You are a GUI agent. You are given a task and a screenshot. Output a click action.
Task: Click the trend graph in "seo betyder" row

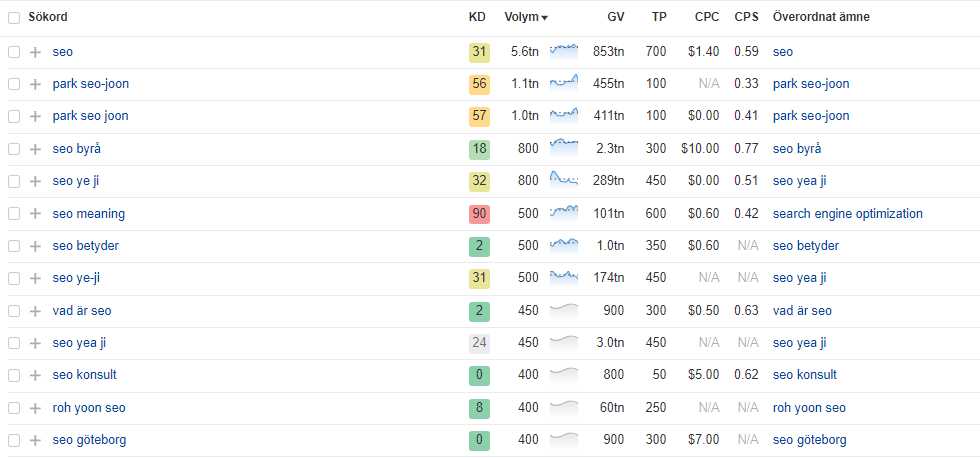pos(564,246)
